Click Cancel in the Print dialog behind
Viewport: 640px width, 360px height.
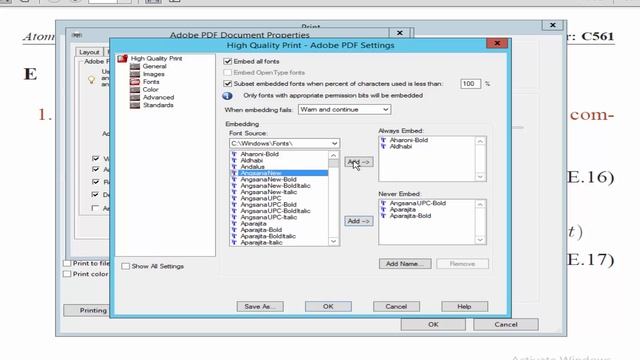point(506,324)
